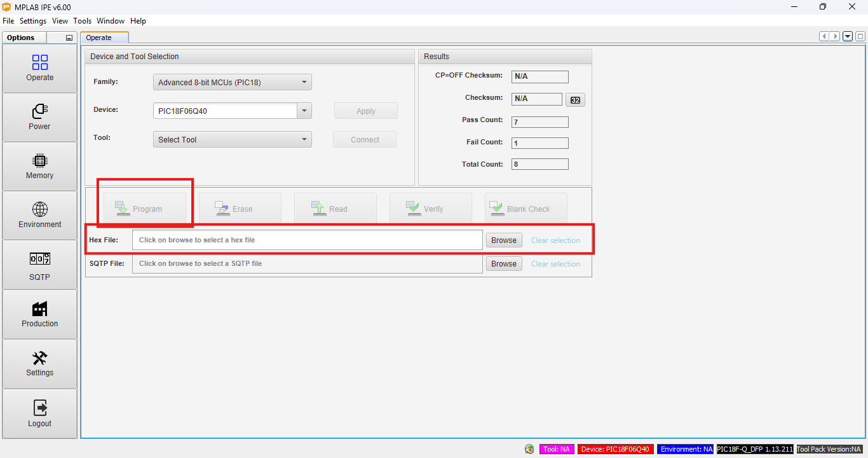Go to previous tab with left arrow
The height and width of the screenshot is (458, 868).
point(825,36)
